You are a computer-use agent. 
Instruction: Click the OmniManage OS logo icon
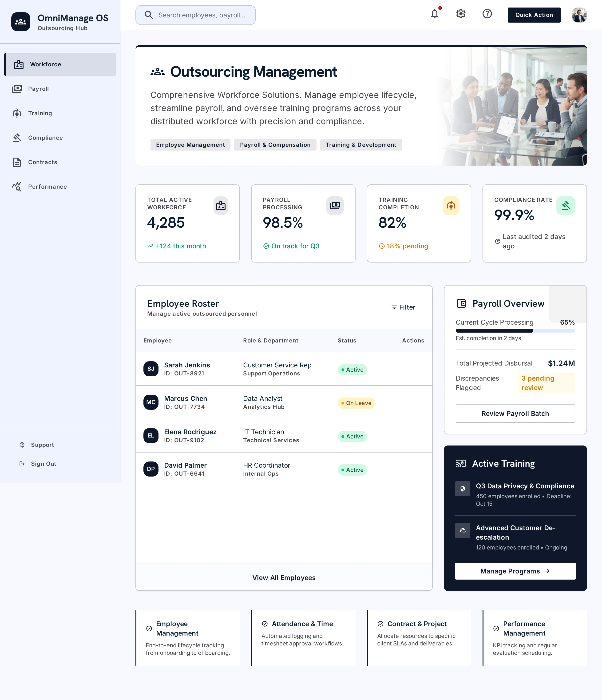pos(21,22)
